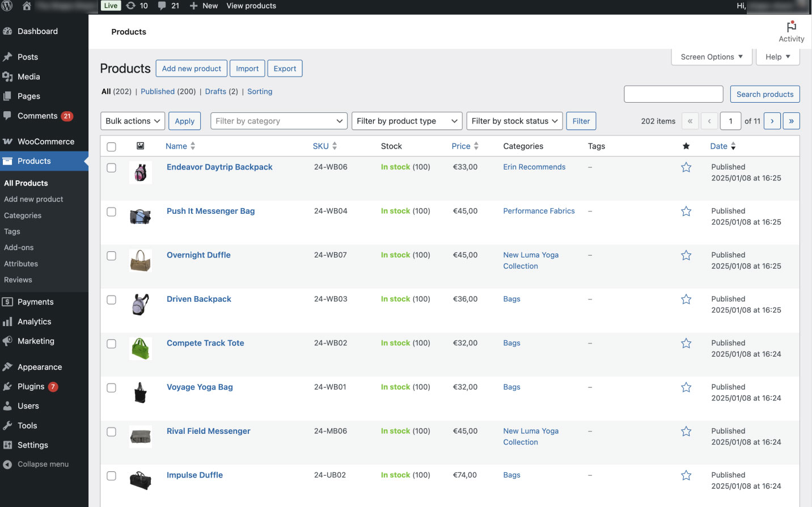Click the Search products button
812x507 pixels.
click(765, 94)
